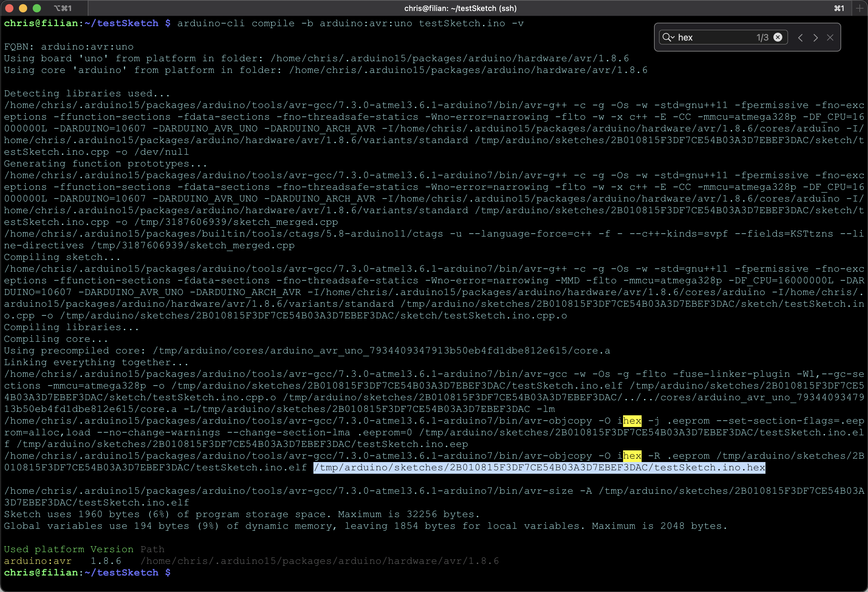Go to next search match
Image resolution: width=868 pixels, height=592 pixels.
[x=816, y=38]
